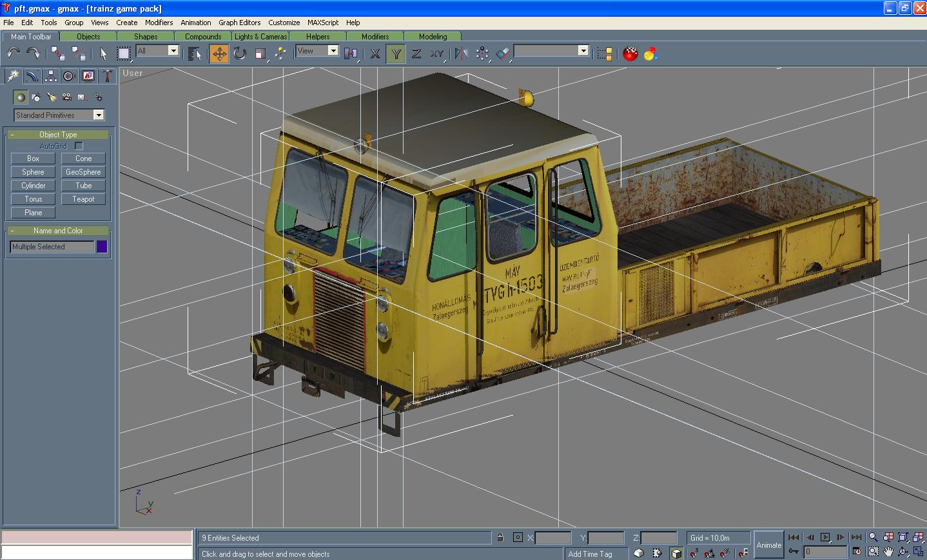Click the Align tool icon
This screenshot has height=560, width=927.
503,53
